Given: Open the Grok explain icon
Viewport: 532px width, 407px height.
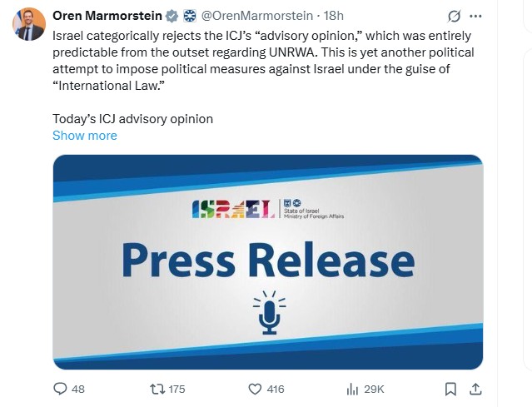Looking at the screenshot, I should pos(454,16).
